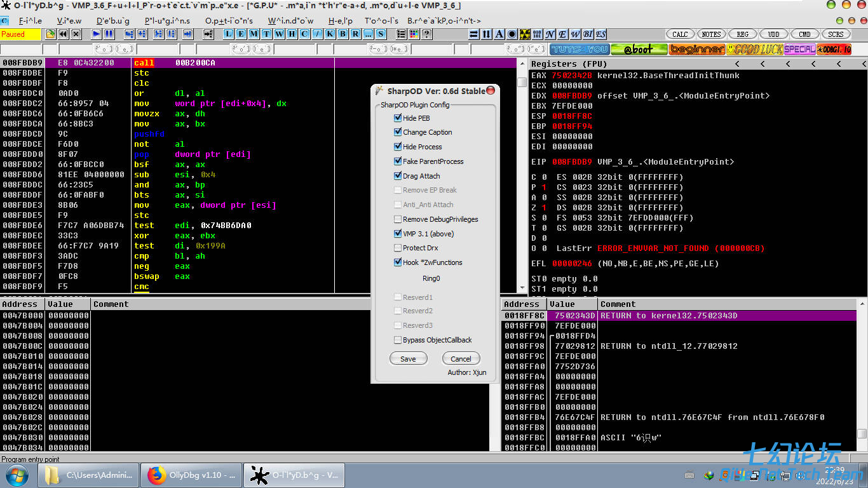
Task: Cancel the SharpOD dialog
Action: tap(461, 359)
